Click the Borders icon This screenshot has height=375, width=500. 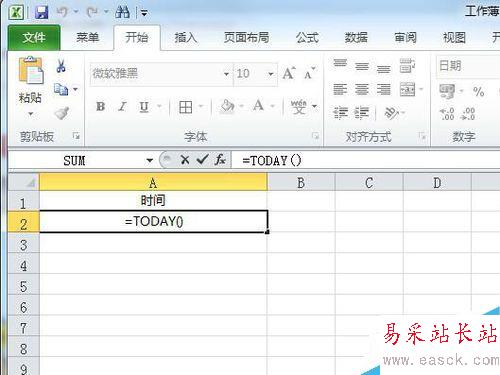tap(186, 107)
